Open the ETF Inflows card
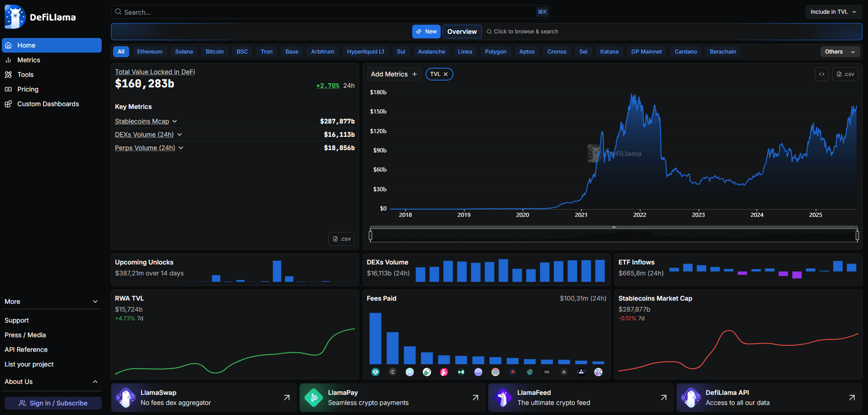This screenshot has height=415, width=868. click(x=738, y=270)
